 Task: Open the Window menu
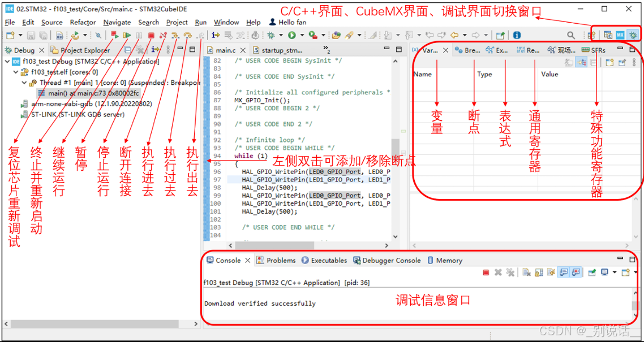(x=226, y=22)
